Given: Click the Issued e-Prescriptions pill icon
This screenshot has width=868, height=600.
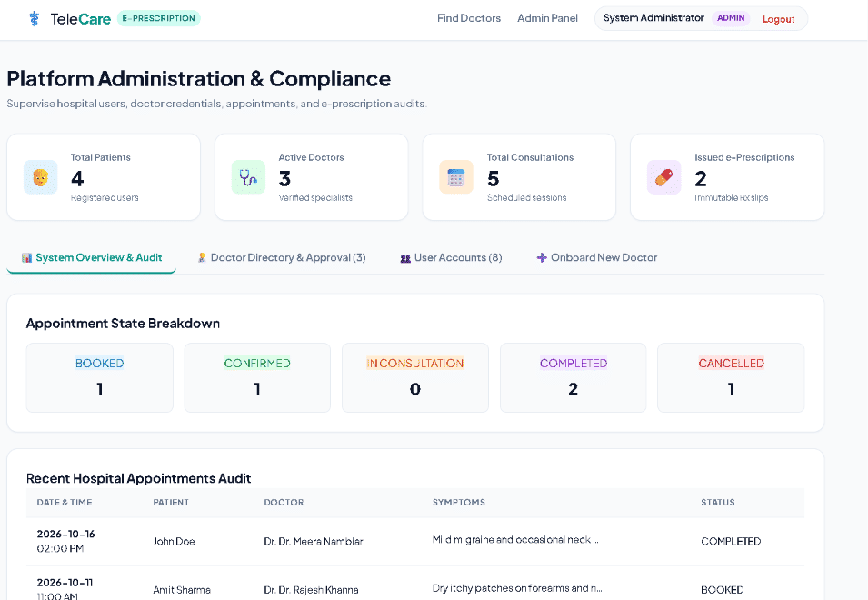Looking at the screenshot, I should [663, 177].
